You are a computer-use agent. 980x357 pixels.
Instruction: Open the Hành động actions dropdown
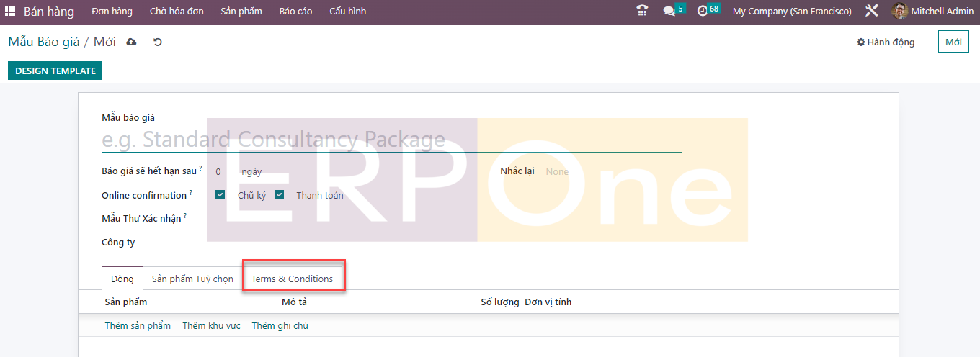pos(886,42)
